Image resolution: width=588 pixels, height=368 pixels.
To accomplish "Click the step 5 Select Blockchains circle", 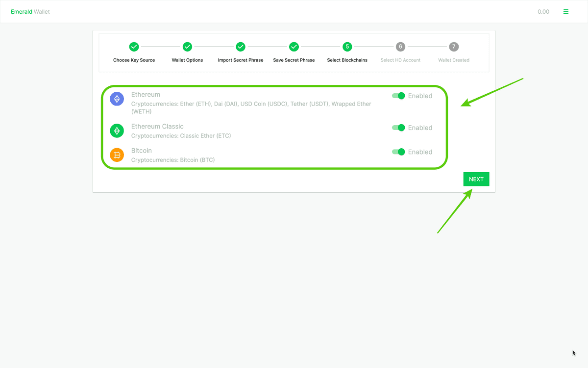I will pos(347,47).
